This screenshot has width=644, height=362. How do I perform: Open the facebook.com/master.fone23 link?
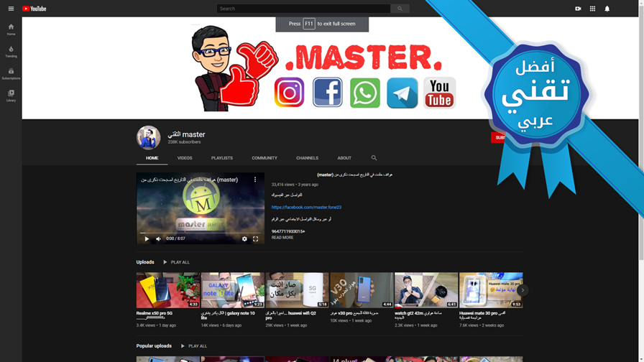pyautogui.click(x=306, y=208)
